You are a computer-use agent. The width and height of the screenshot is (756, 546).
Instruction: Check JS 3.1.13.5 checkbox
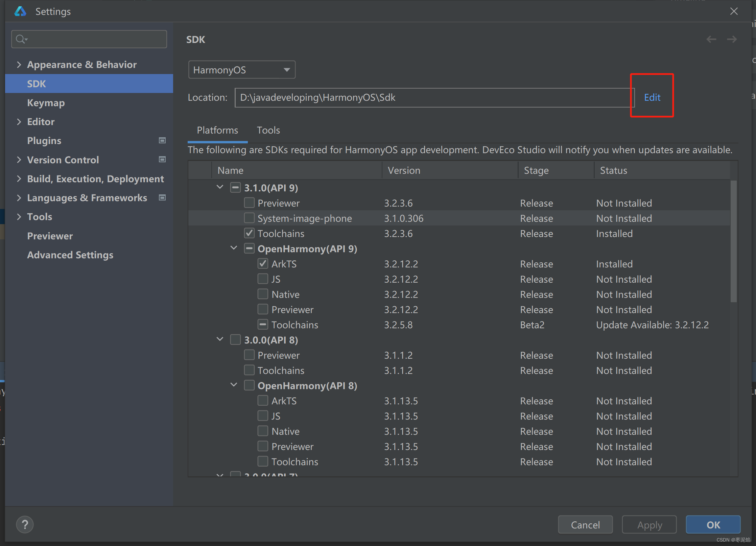263,416
